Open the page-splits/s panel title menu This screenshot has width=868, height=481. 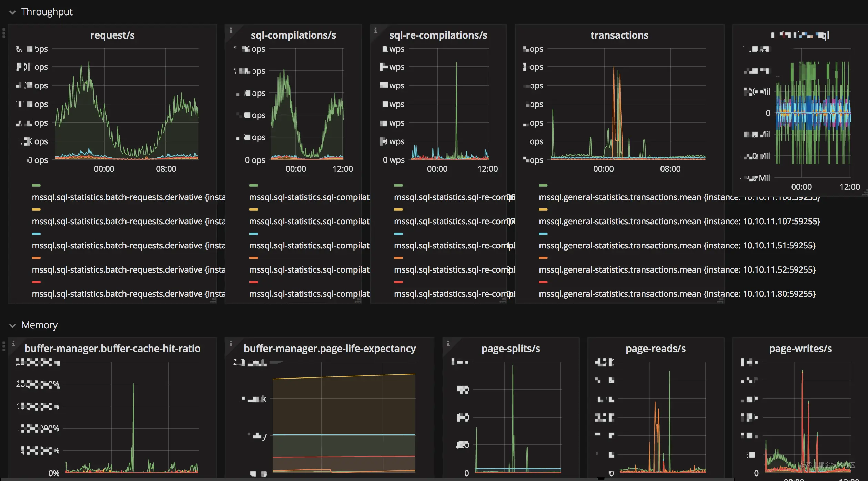pos(511,349)
